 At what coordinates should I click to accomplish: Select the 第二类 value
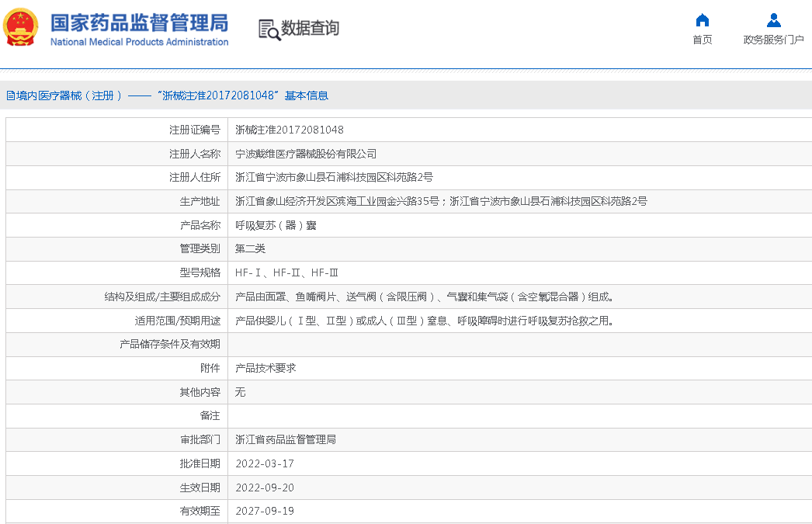tap(250, 248)
